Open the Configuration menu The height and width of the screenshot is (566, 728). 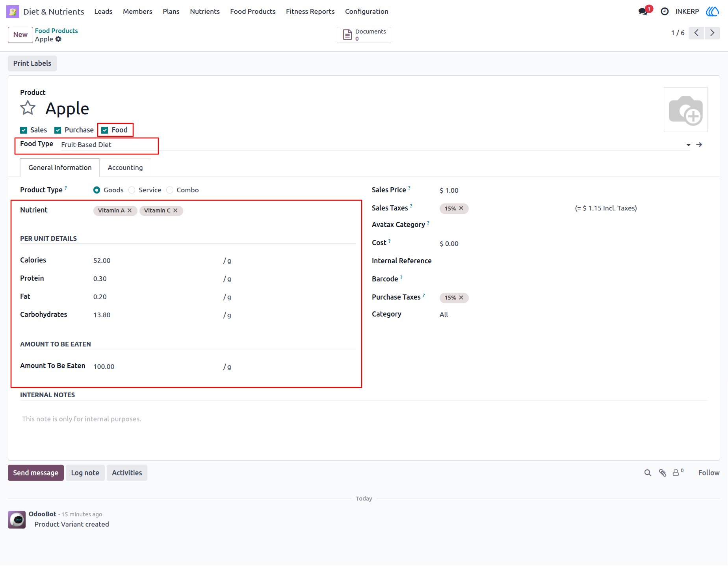tap(366, 11)
